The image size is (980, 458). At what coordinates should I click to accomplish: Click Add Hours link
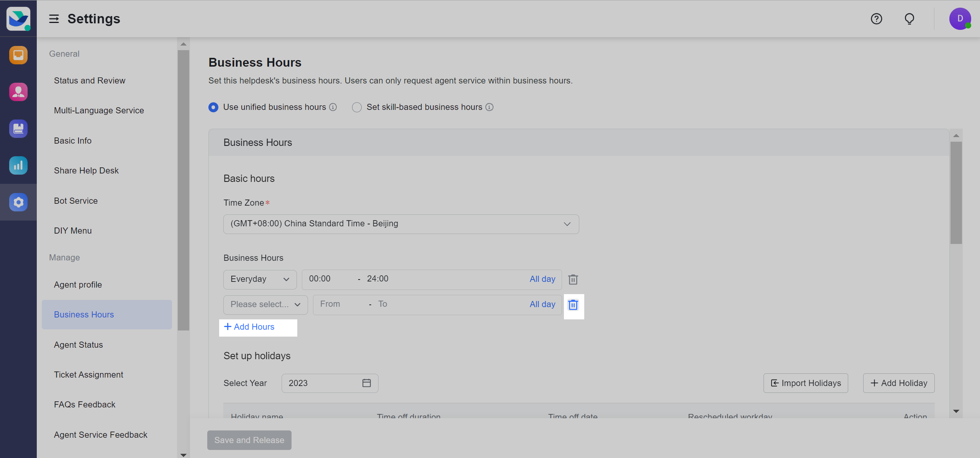pyautogui.click(x=249, y=327)
